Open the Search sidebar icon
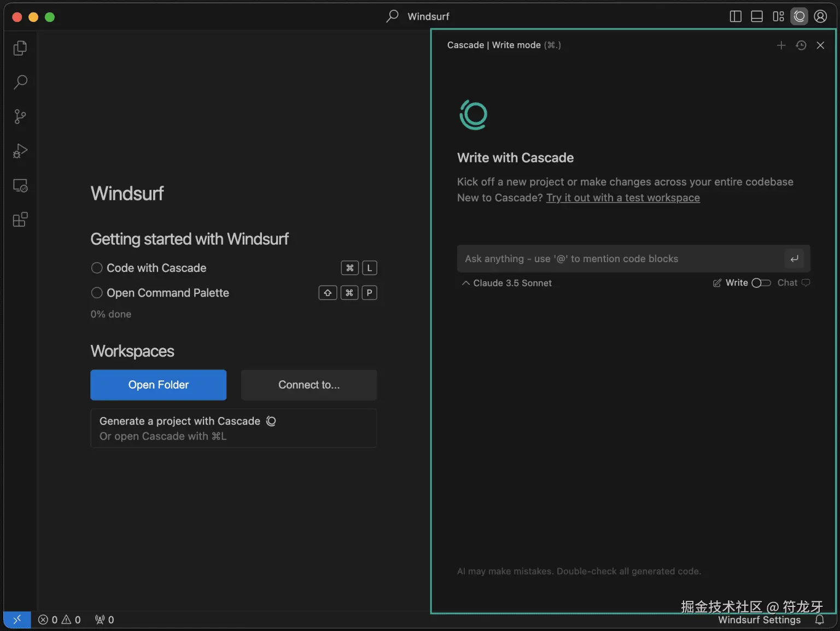The height and width of the screenshot is (631, 840). point(20,82)
